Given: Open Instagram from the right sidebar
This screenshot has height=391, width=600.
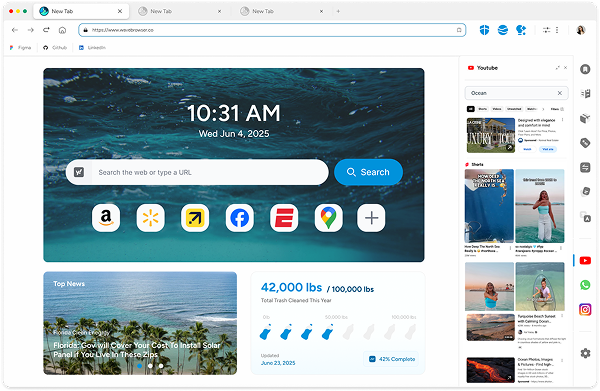Looking at the screenshot, I should coord(585,309).
